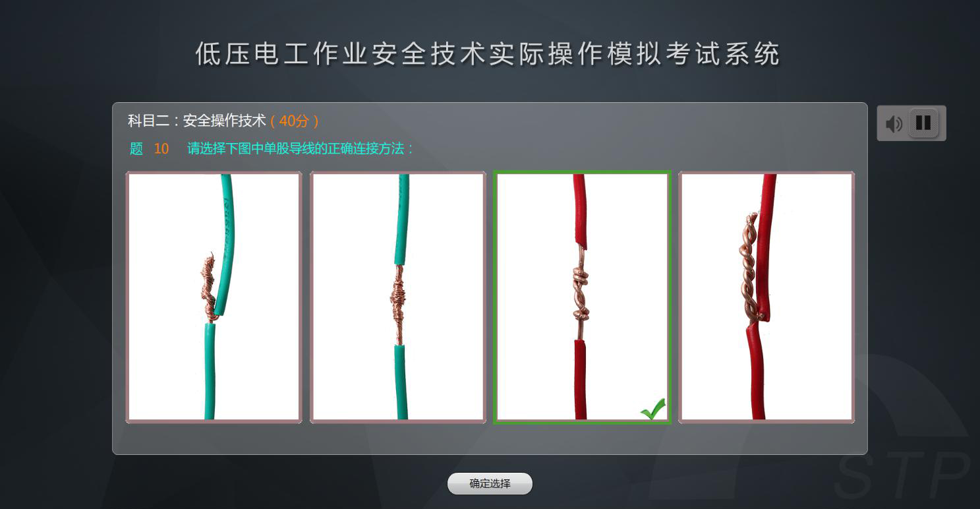Select the third red wire twisted joint
Viewport: 980px width, 509px height.
582,297
